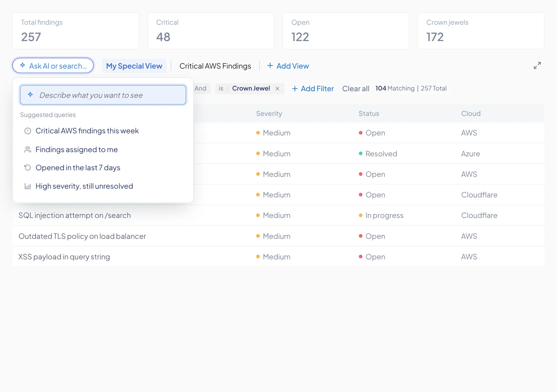This screenshot has width=557, height=392.
Task: Sort by Status column header
Action: 369,113
